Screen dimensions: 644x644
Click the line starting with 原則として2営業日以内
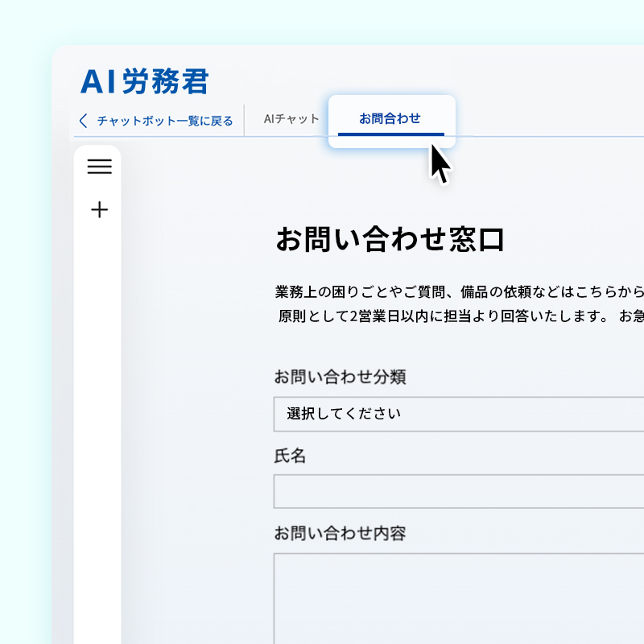(459, 316)
